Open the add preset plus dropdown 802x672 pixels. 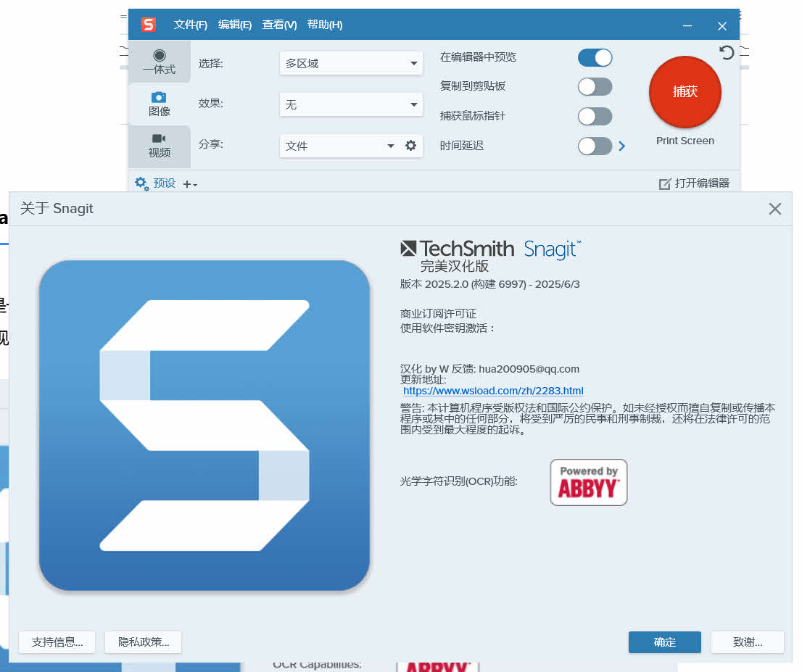click(x=190, y=184)
